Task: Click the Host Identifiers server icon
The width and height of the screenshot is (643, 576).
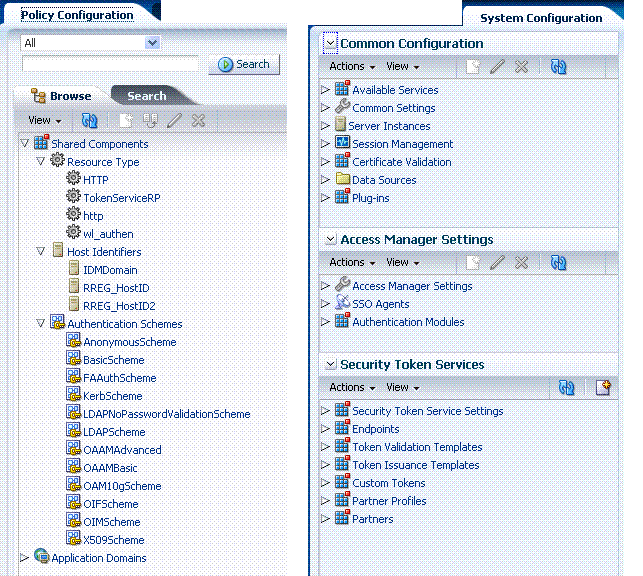Action: 58,250
